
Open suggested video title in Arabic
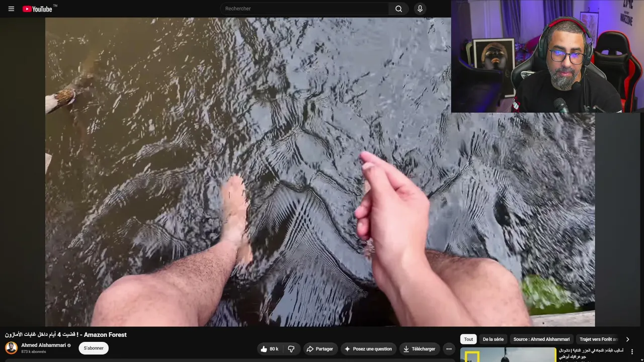tap(591, 353)
